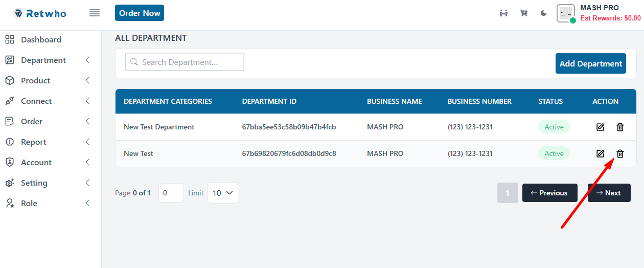The height and width of the screenshot is (268, 644).
Task: Click the Department Categories column header
Action: tap(168, 101)
